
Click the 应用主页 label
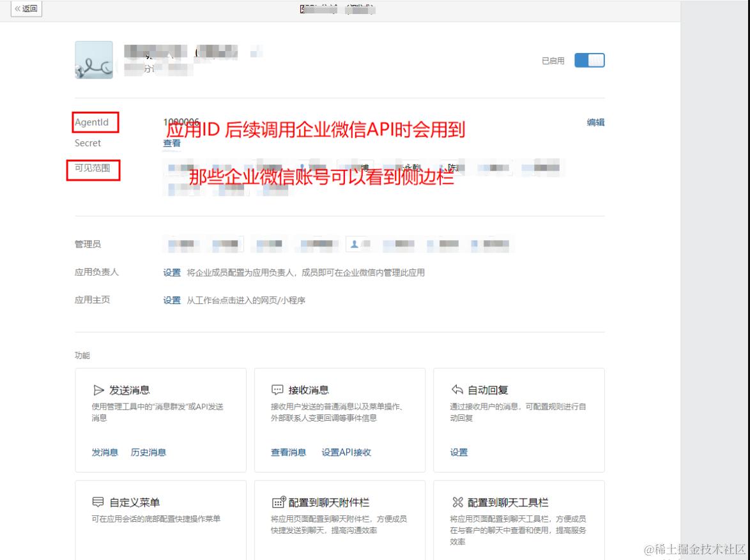click(x=93, y=300)
